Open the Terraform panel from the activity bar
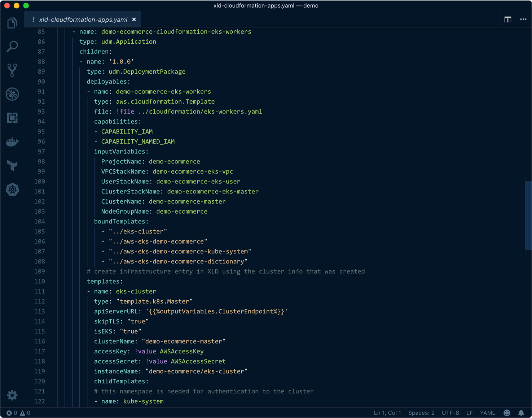 click(x=12, y=166)
